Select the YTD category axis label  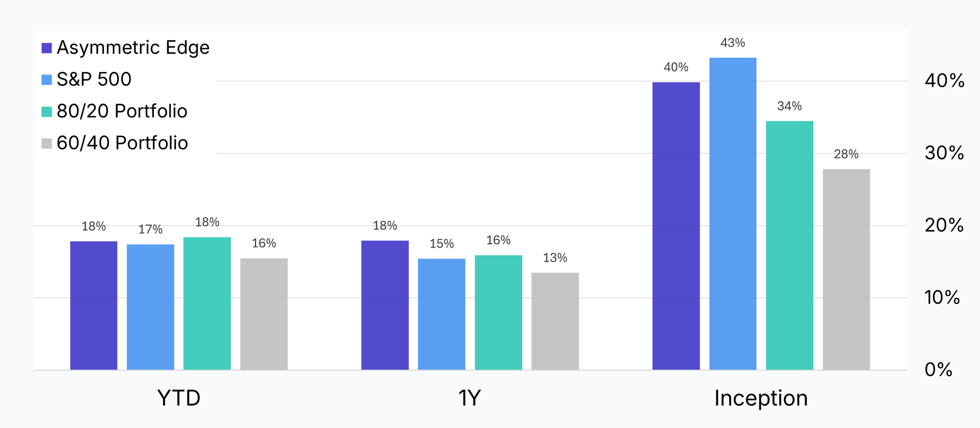tap(179, 398)
